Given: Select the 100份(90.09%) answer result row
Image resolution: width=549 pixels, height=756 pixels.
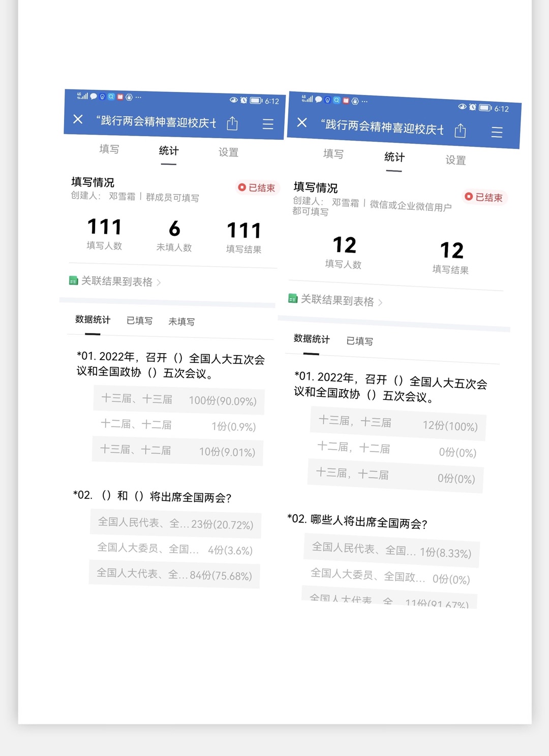Looking at the screenshot, I should [178, 400].
